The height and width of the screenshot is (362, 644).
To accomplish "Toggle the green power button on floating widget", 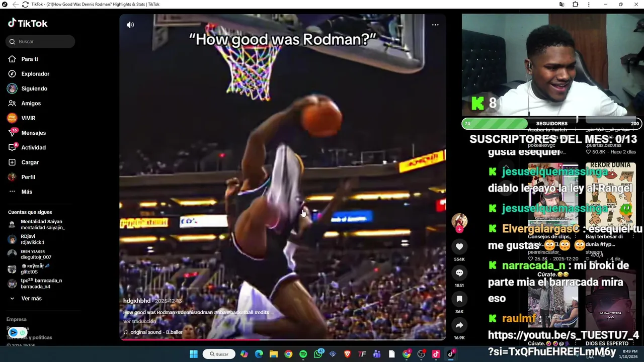I will [x=22, y=332].
